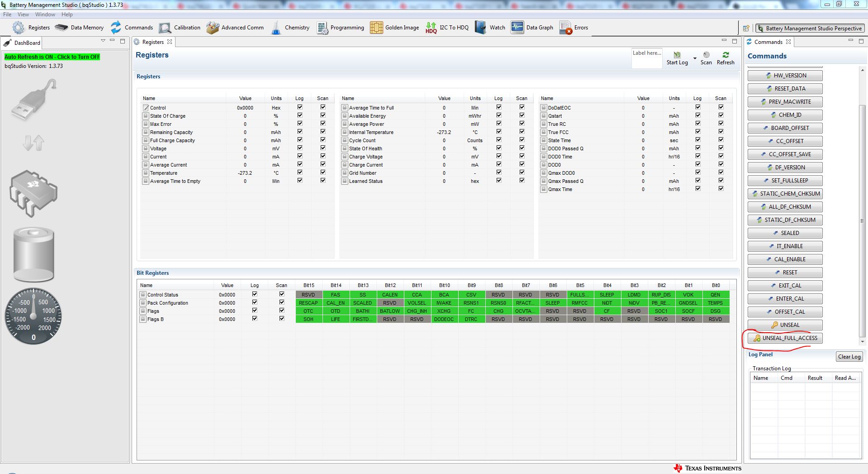Select the Commands panel tab
The image size is (868, 474).
point(768,42)
